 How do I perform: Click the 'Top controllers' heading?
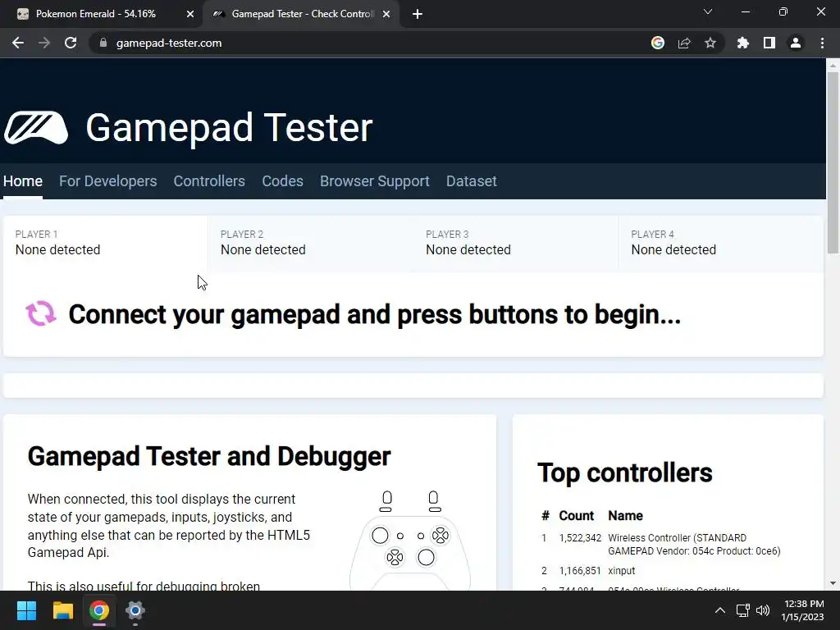point(624,472)
